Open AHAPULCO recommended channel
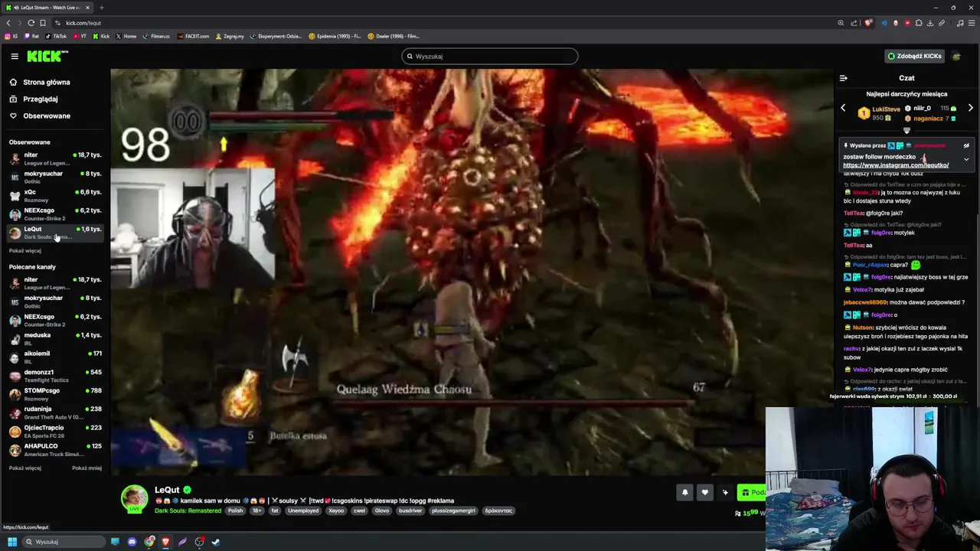980x551 pixels. tap(54, 449)
